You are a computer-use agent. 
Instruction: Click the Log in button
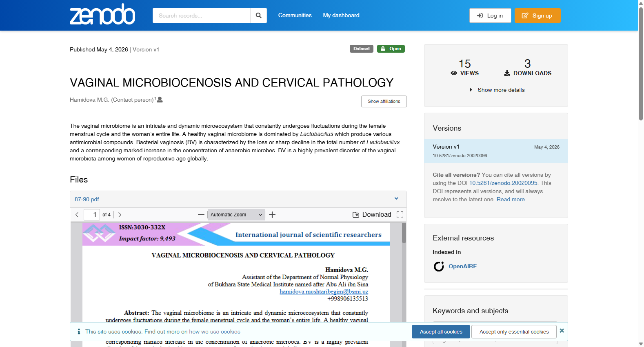(490, 16)
